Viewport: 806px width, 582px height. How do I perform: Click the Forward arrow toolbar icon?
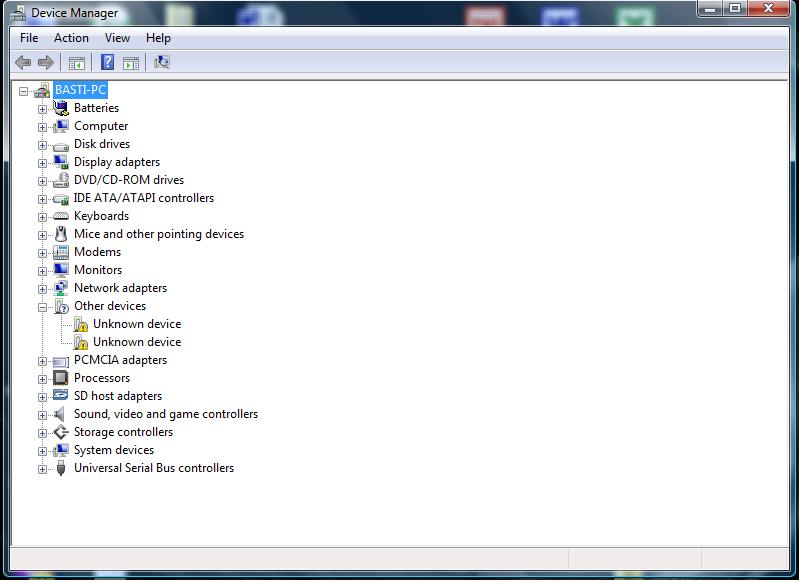46,63
